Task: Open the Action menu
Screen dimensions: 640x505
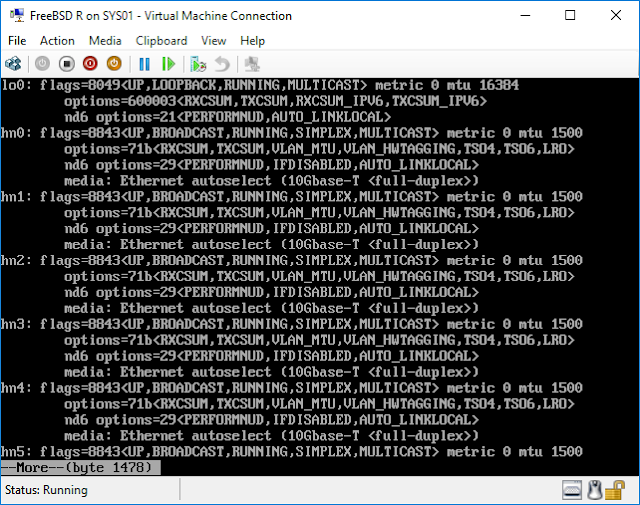Action: pos(57,41)
